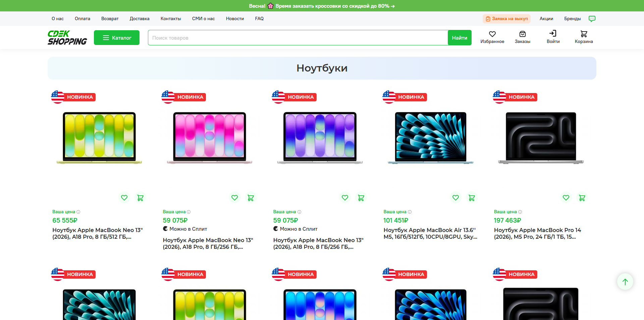Open the MacBook Pro 14 product image

(x=541, y=138)
